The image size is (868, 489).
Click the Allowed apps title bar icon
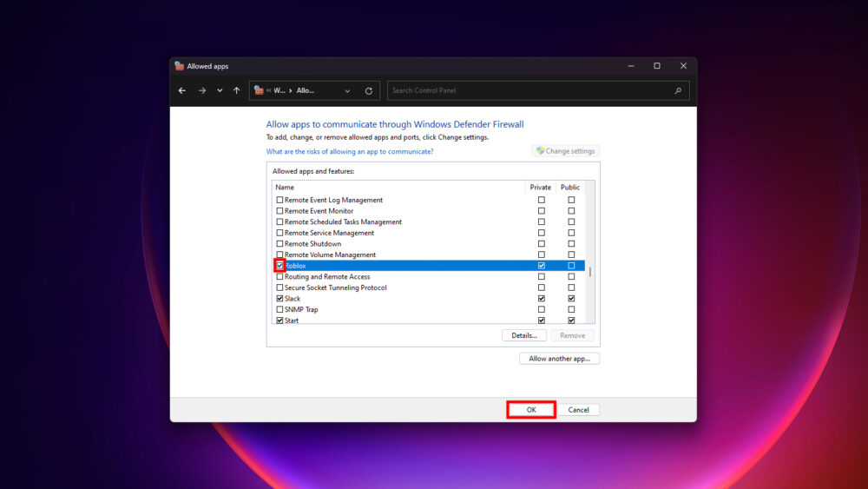tap(180, 66)
